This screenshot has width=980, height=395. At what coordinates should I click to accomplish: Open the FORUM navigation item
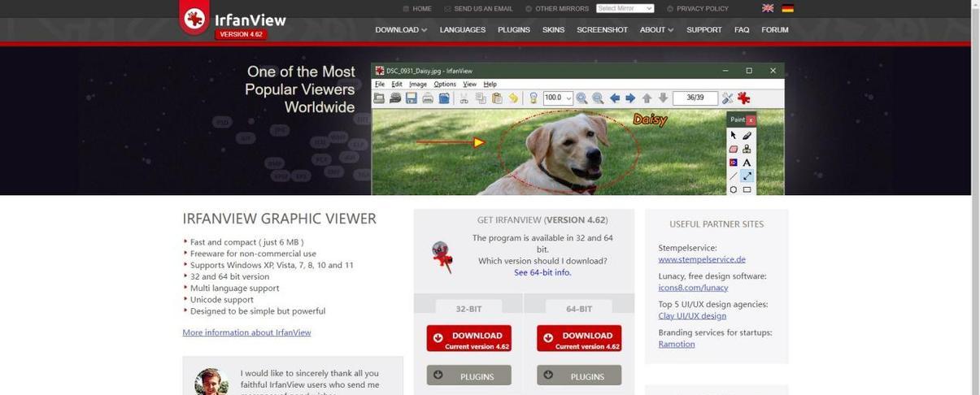tap(775, 29)
